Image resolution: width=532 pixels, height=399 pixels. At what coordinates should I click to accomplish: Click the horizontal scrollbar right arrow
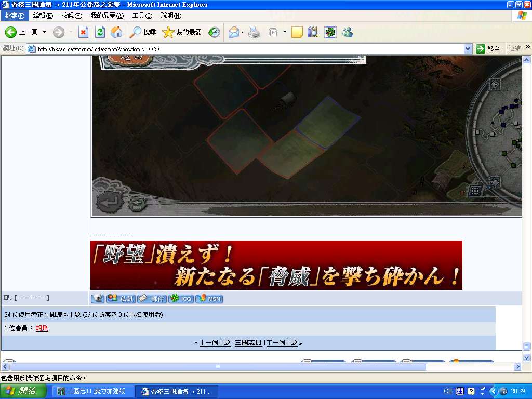(518, 366)
